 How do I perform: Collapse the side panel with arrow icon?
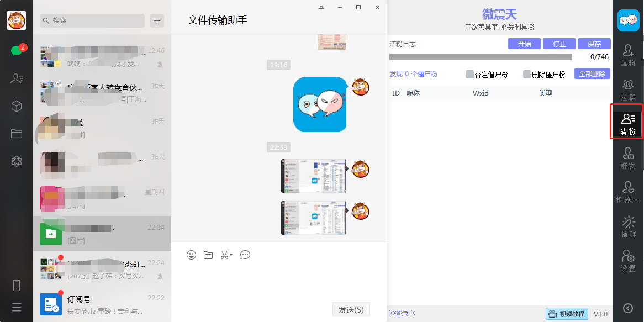click(x=628, y=308)
